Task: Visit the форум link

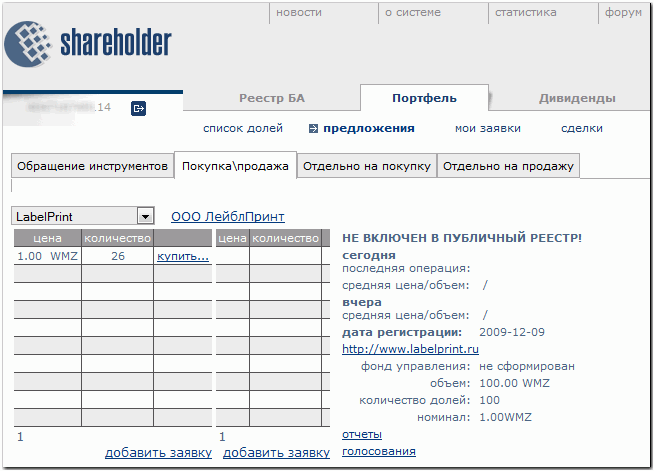Action: tap(624, 13)
